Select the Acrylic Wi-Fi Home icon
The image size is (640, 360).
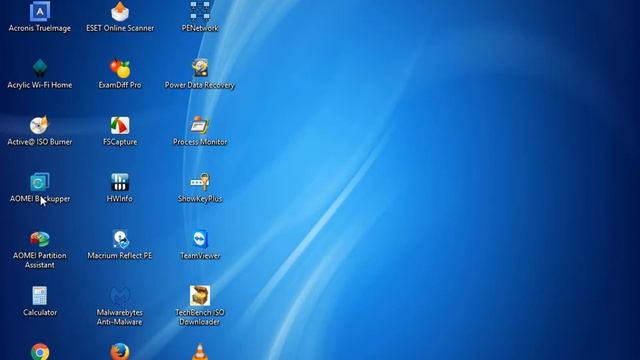[x=40, y=68]
